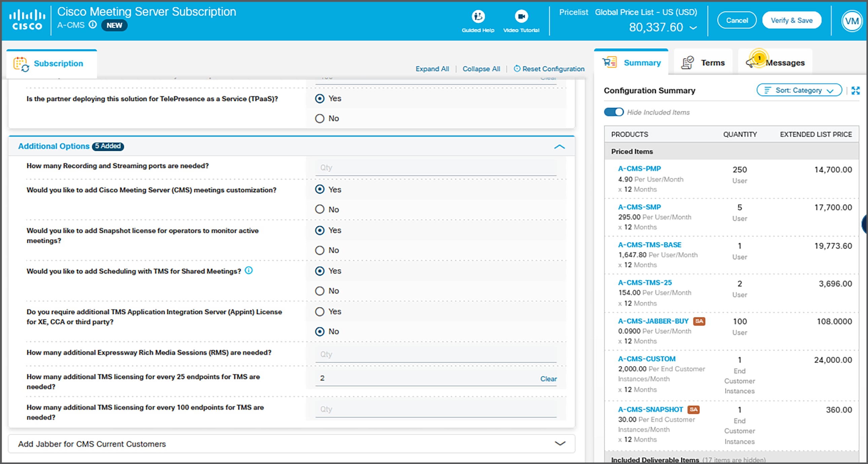Click the EXTENDED LIST PRICE column header
This screenshot has height=464, width=868.
[816, 134]
